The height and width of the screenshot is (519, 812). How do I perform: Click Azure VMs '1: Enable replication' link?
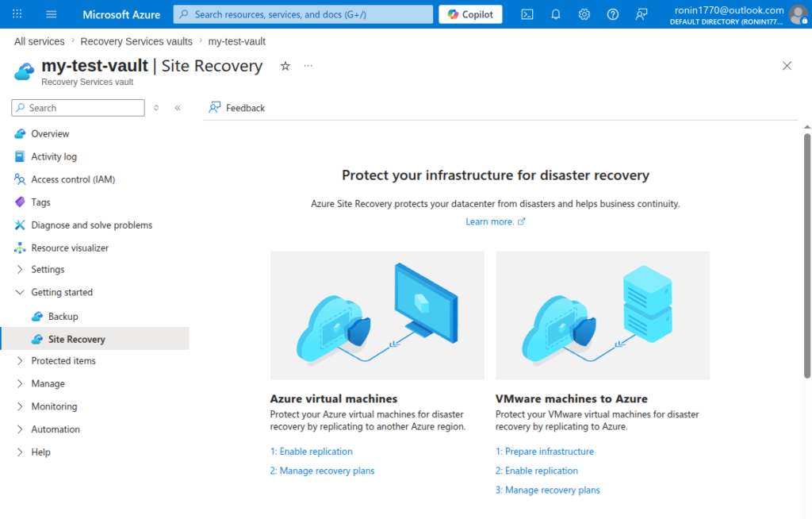pyautogui.click(x=311, y=452)
